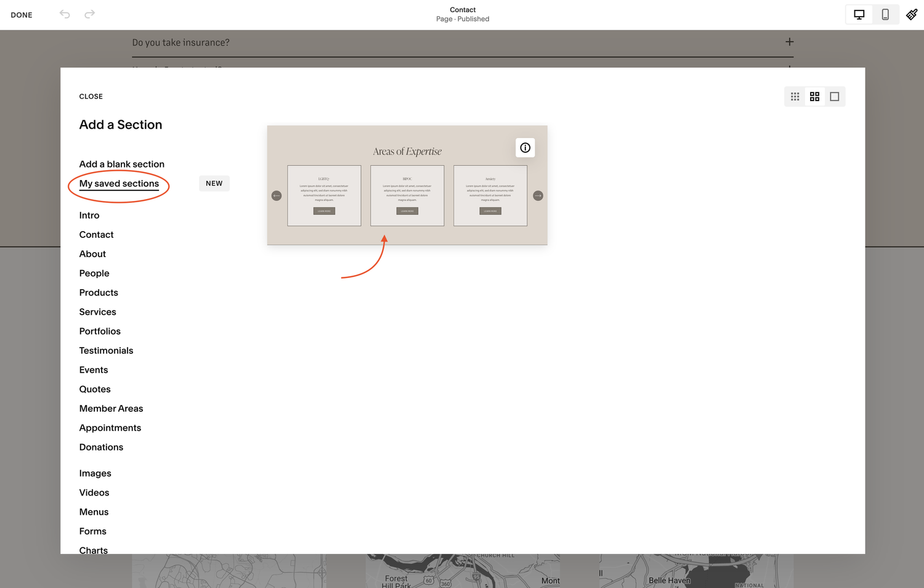Viewport: 924px width, 588px height.
Task: Show the next saved section preview
Action: (x=538, y=195)
